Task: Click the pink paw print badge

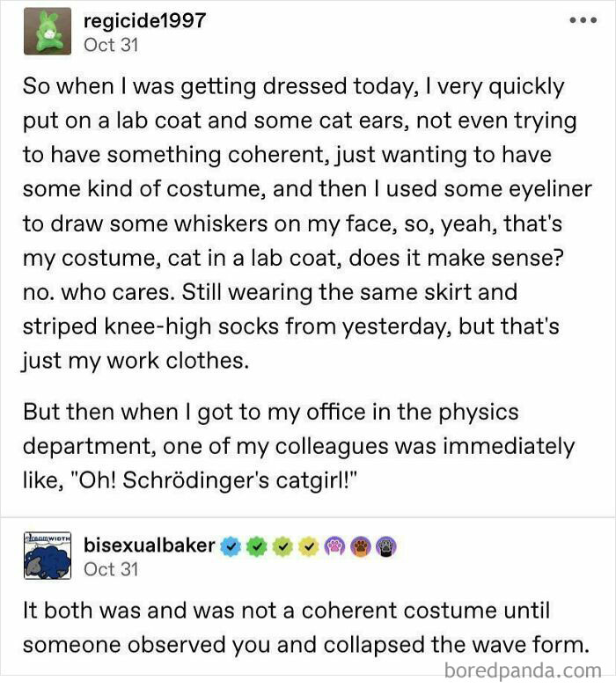Action: tap(334, 545)
